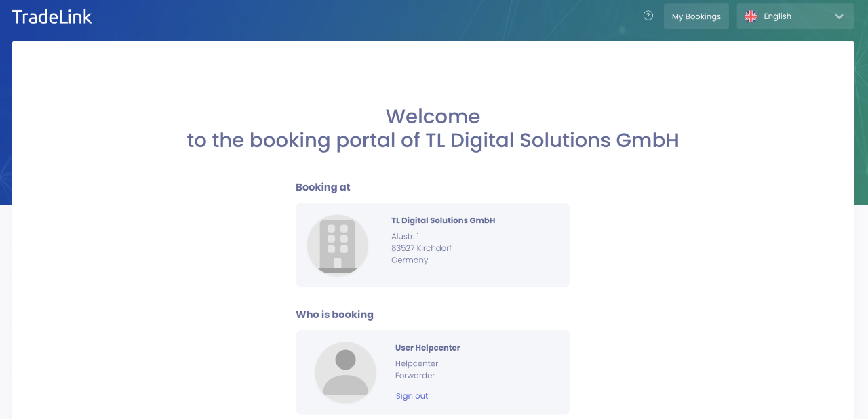
Task: Click the user avatar placeholder icon
Action: (x=345, y=372)
